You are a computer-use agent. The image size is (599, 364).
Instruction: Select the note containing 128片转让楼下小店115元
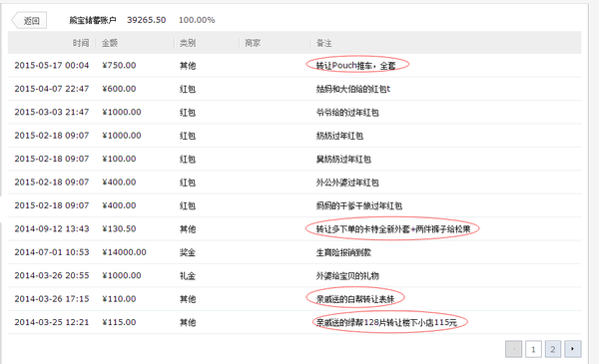386,322
